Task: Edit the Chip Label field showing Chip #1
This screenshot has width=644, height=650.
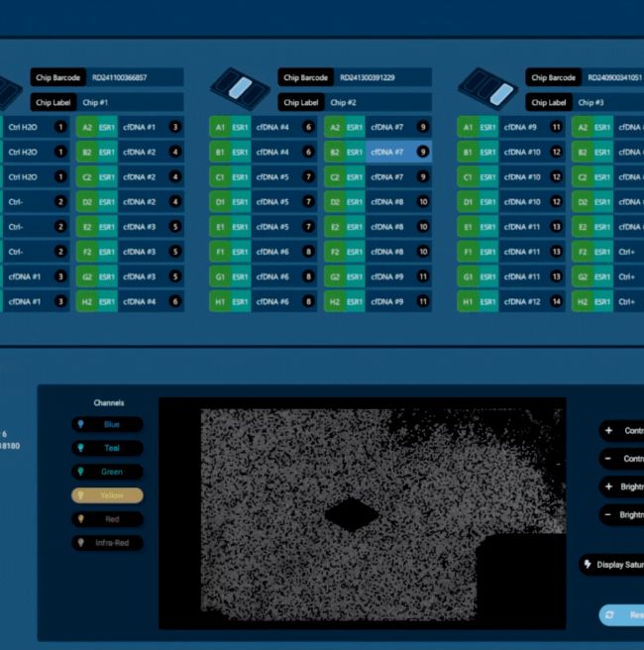Action: [130, 102]
